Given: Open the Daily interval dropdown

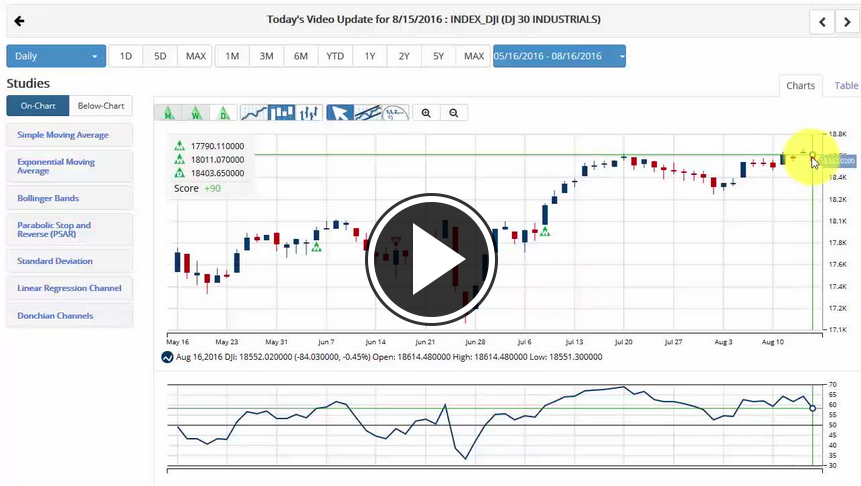Looking at the screenshot, I should click(x=56, y=56).
